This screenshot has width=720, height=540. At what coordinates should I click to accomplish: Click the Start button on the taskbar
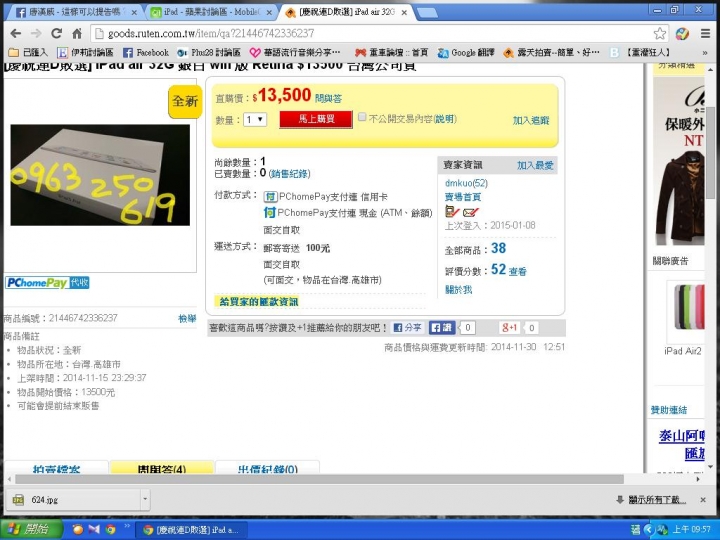point(31,529)
